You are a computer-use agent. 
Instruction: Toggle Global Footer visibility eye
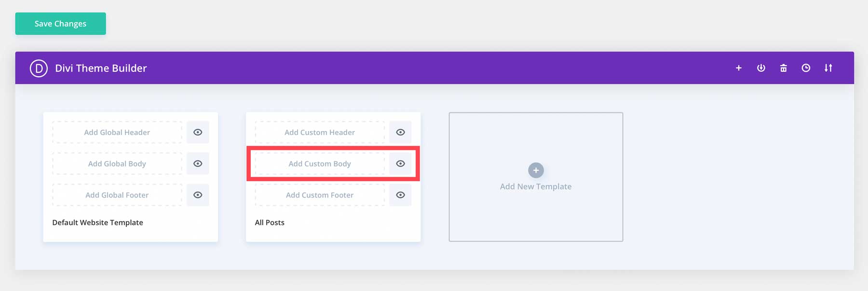point(198,195)
